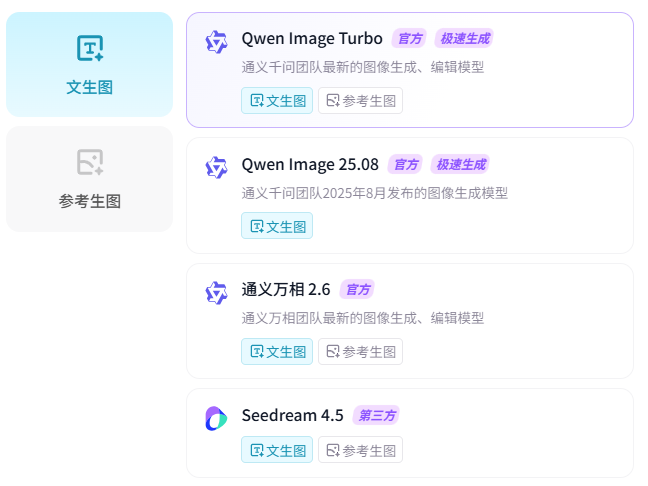Click the 官方 badge on Qwen Image 25.08
This screenshot has height=486, width=648.
[405, 164]
